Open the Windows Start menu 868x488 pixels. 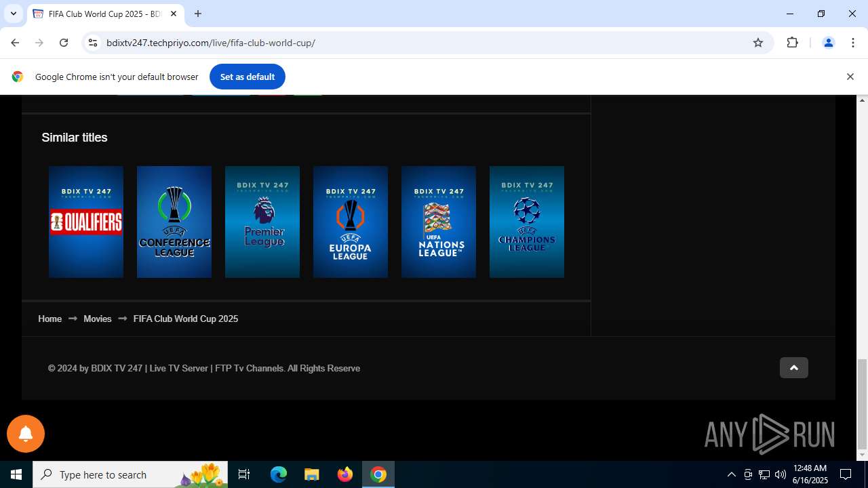16,474
